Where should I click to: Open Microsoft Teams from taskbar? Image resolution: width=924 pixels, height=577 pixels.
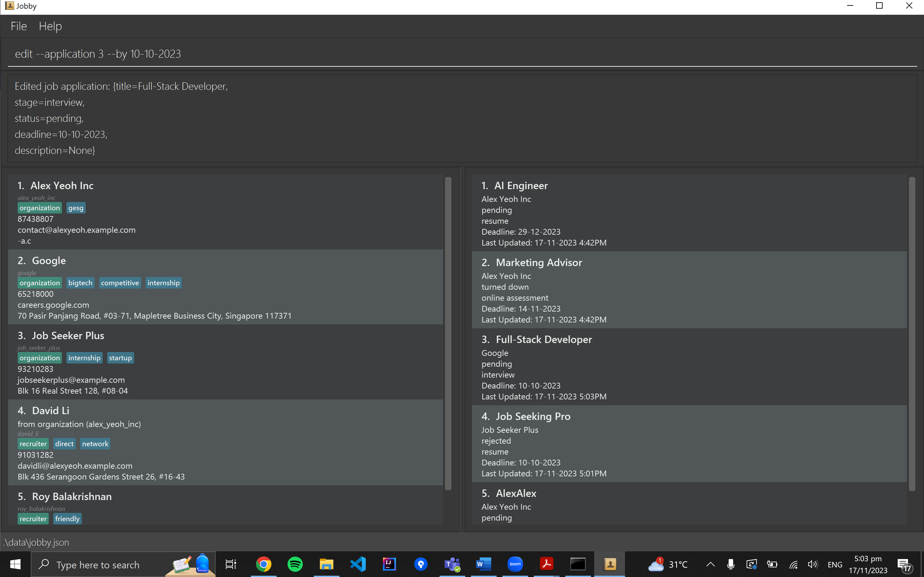point(452,564)
